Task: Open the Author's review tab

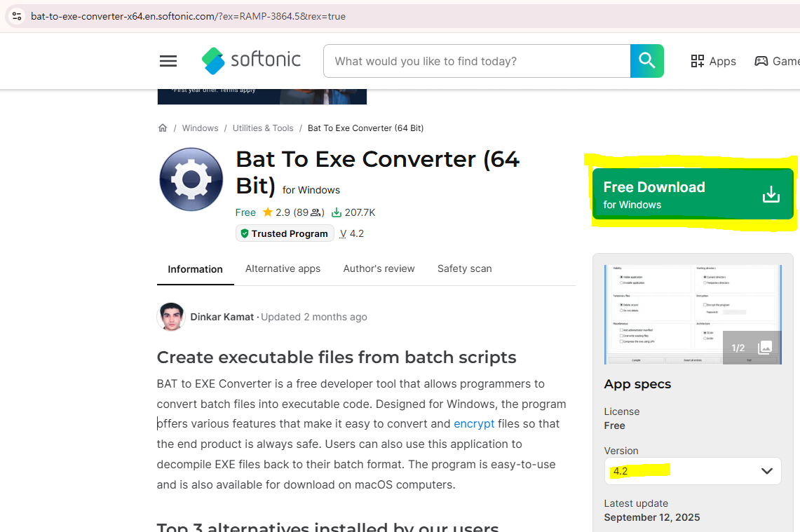Action: click(379, 269)
